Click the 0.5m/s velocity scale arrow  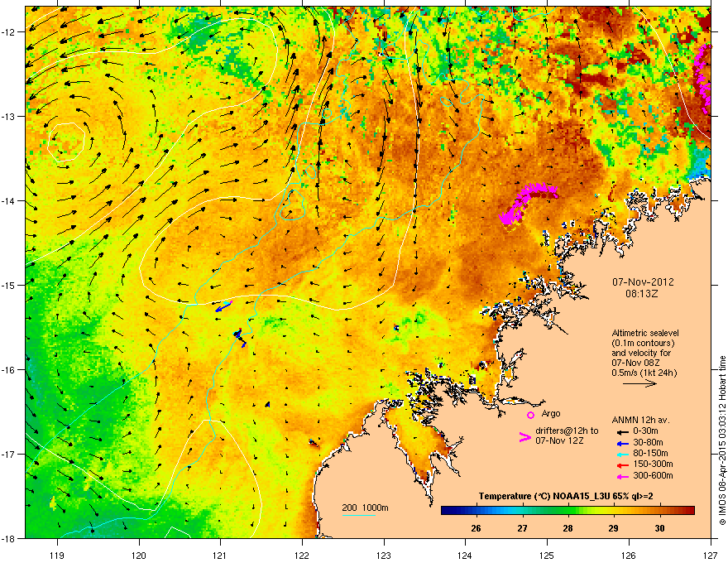(x=639, y=383)
